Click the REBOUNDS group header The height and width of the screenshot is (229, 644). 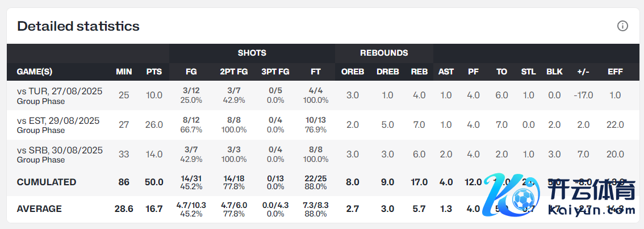(384, 53)
